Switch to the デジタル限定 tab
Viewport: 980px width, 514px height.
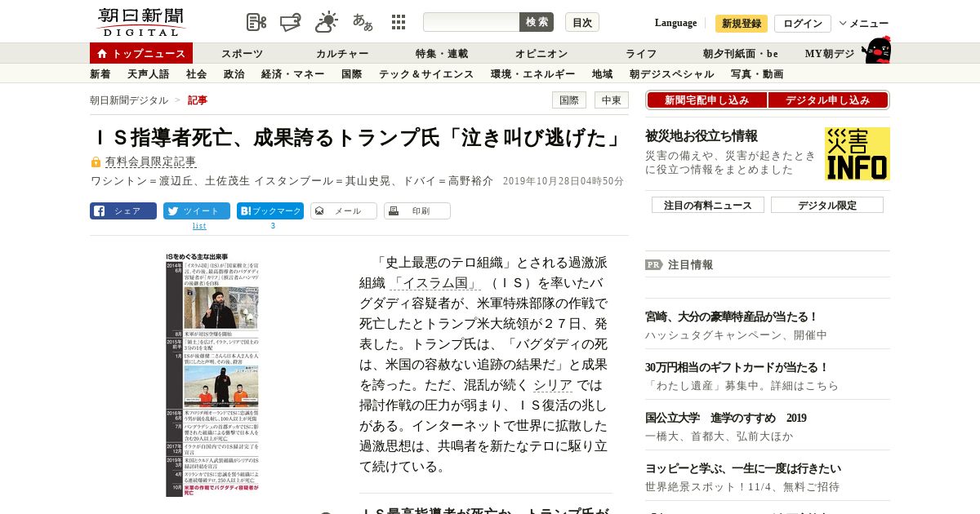tap(827, 205)
